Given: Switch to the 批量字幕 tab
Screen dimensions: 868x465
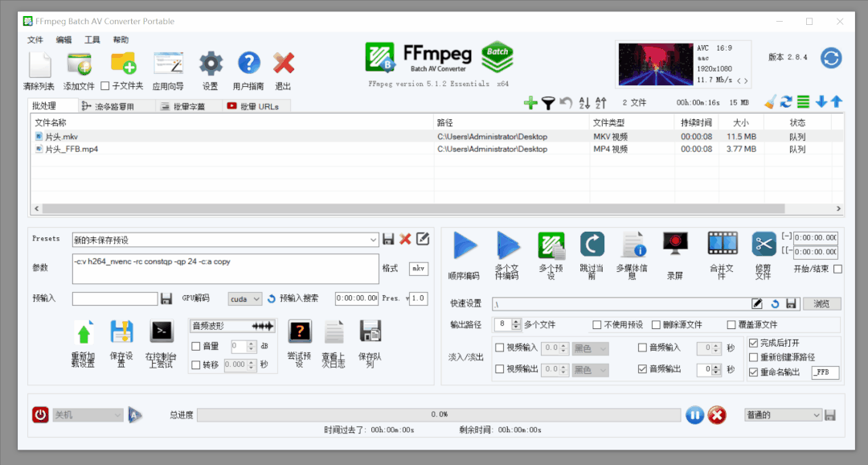Looking at the screenshot, I should coord(182,106).
